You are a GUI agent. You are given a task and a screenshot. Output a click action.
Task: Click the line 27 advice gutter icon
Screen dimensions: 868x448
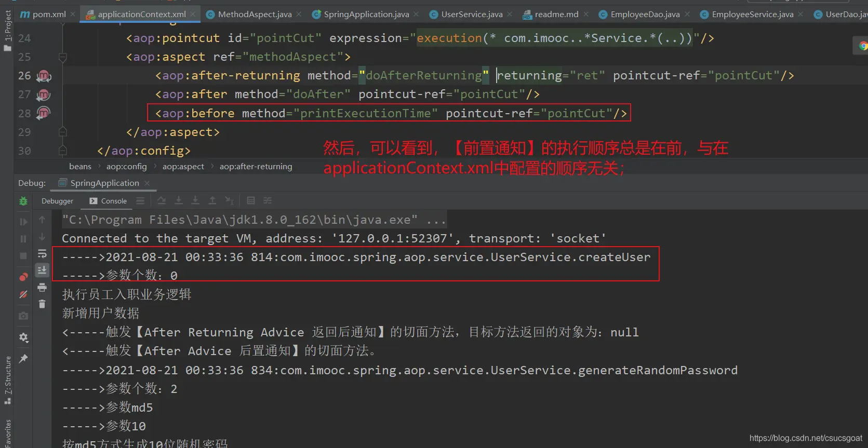[44, 94]
